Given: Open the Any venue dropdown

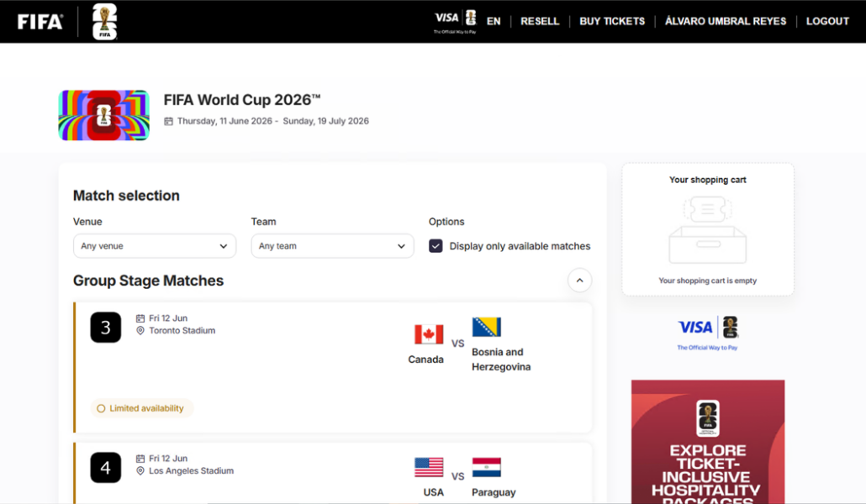Looking at the screenshot, I should [x=155, y=246].
